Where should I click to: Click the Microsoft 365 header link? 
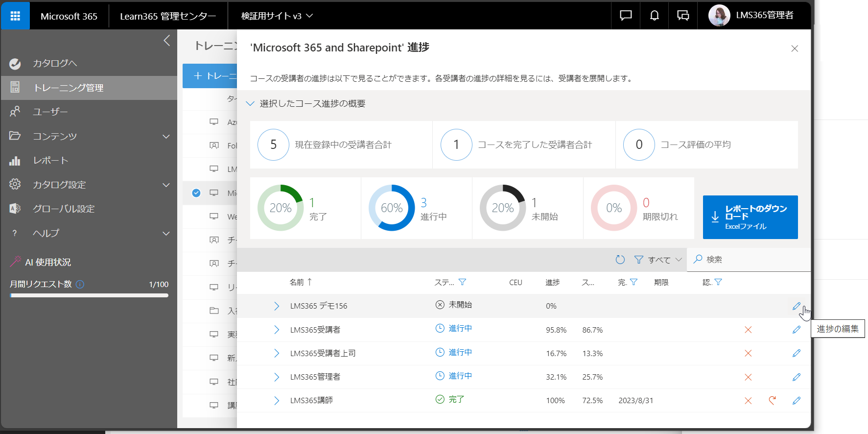[x=69, y=16]
